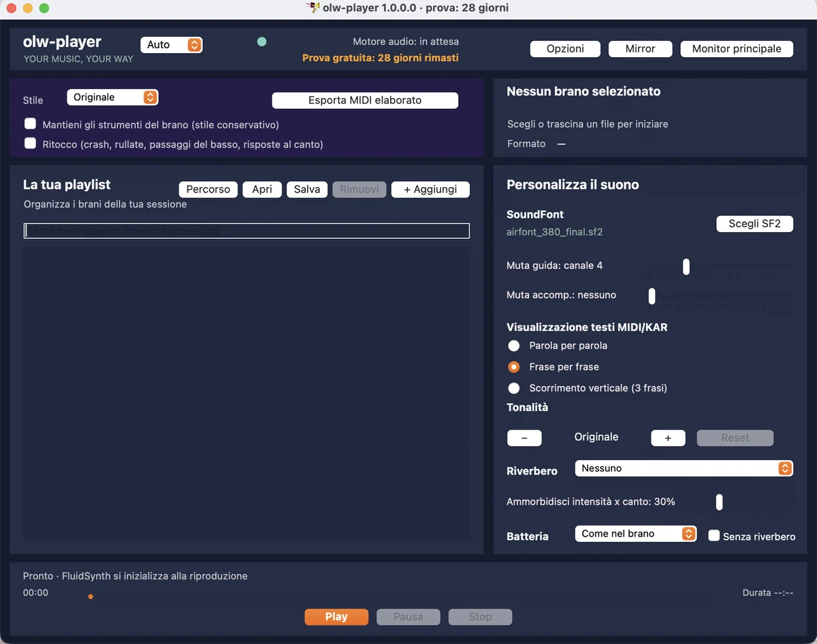Click the Stop button
817x644 pixels.
coord(480,617)
